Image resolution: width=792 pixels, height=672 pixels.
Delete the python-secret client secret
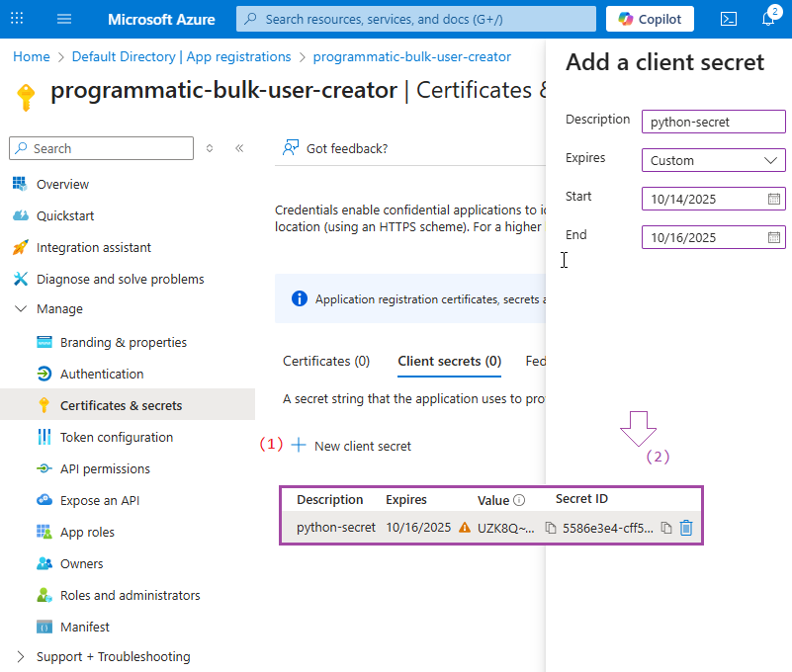686,528
